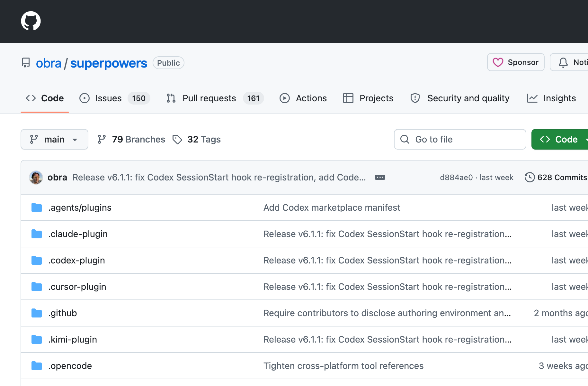The image size is (588, 386).
Task: Click the Public visibility label
Action: pos(168,63)
